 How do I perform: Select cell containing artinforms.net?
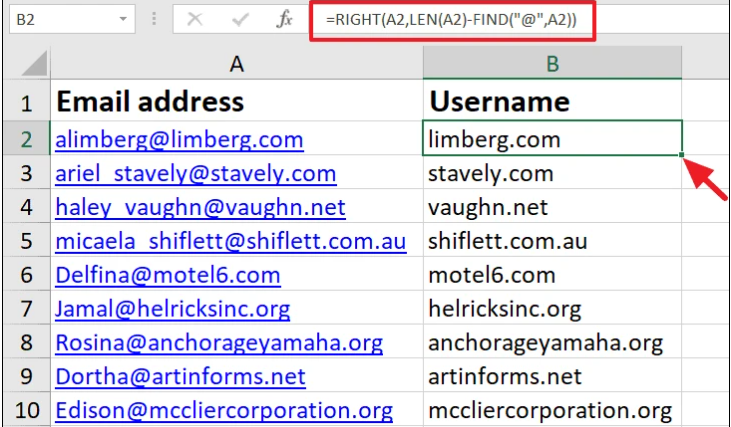pyautogui.click(x=552, y=376)
